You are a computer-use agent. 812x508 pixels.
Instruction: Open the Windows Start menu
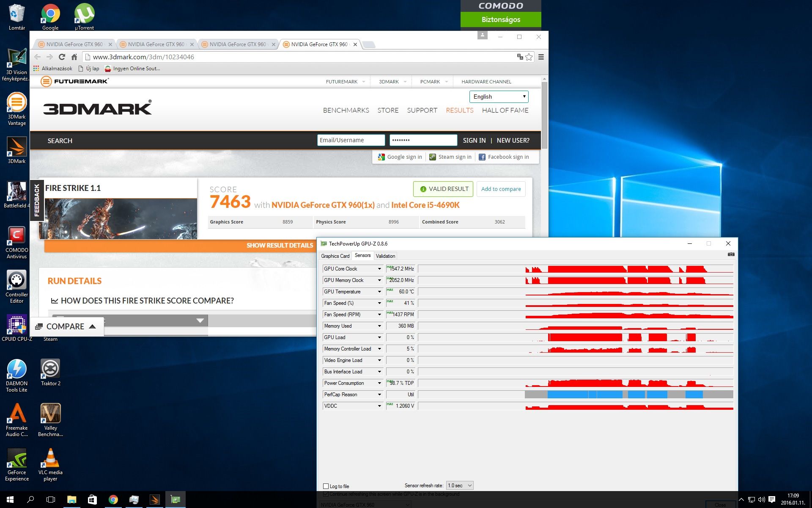click(10, 500)
